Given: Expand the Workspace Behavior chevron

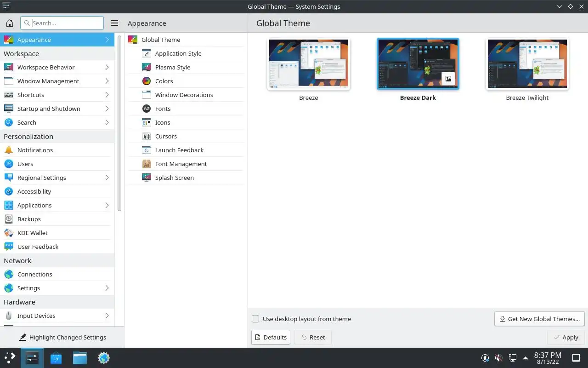Looking at the screenshot, I should pyautogui.click(x=107, y=67).
